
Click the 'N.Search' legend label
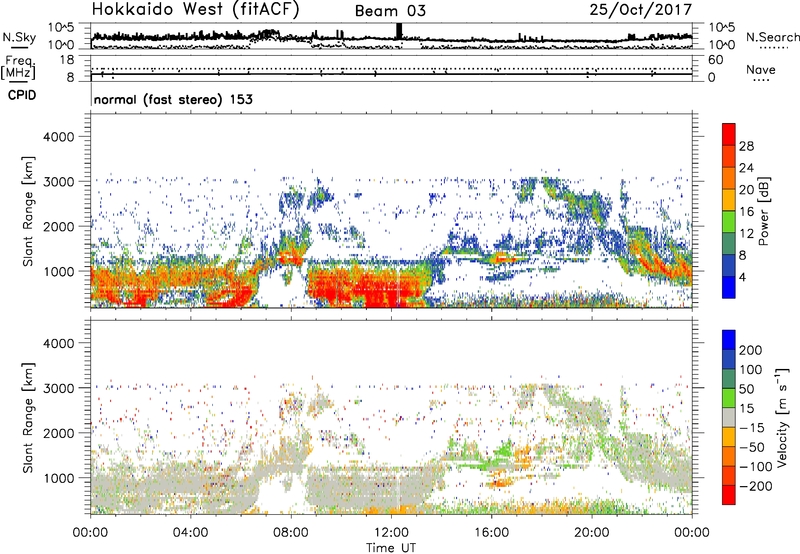click(x=773, y=37)
